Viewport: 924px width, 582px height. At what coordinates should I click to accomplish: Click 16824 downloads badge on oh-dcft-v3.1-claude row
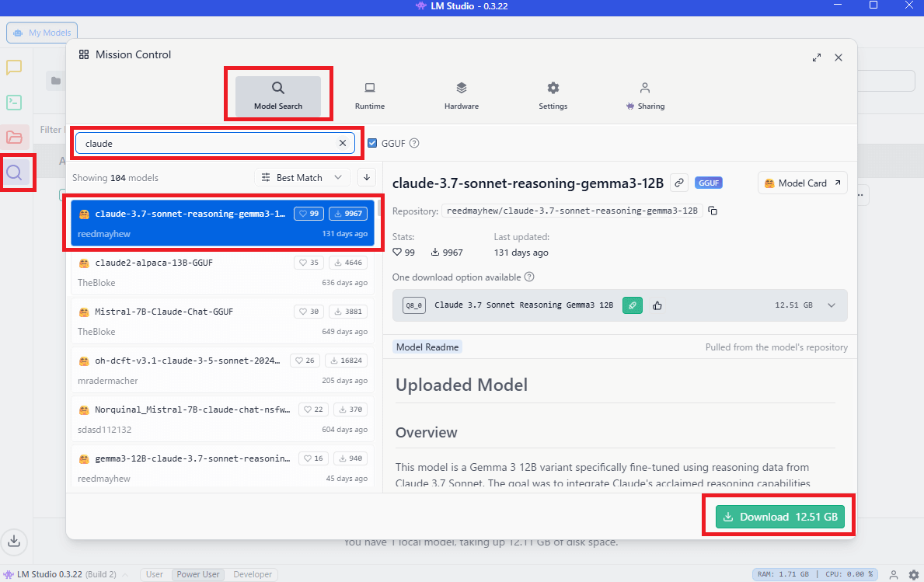coord(346,360)
